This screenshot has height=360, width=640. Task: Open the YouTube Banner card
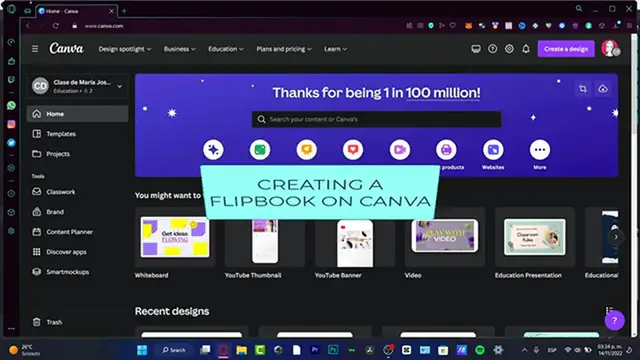[355, 243]
